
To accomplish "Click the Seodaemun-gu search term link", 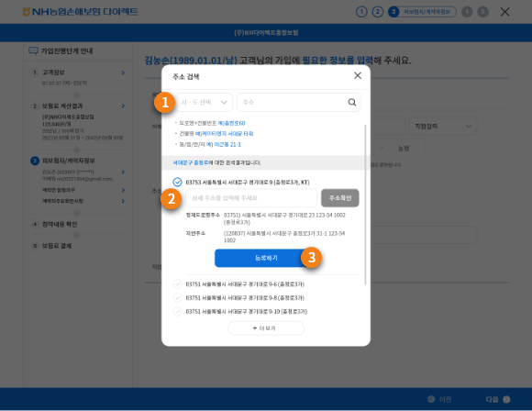I will coord(191,163).
